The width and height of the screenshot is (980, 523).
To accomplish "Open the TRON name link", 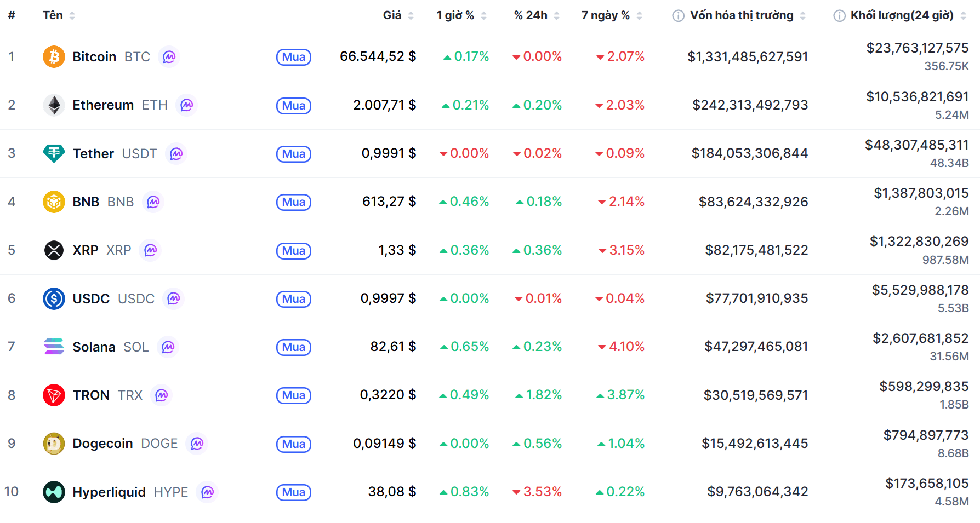I will click(x=91, y=395).
